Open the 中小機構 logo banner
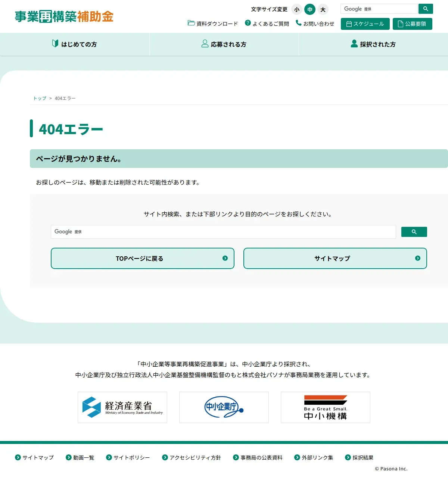Image resolution: width=448 pixels, height=479 pixels. point(326,407)
